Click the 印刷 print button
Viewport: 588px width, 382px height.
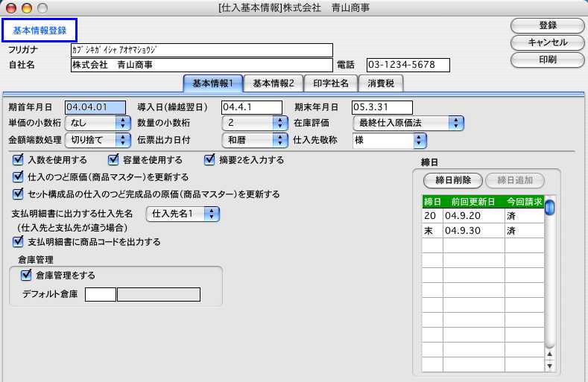coord(547,60)
